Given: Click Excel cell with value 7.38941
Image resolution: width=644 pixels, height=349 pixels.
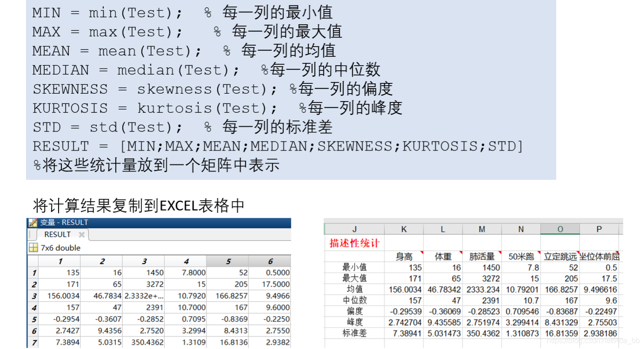Looking at the screenshot, I should tap(404, 333).
